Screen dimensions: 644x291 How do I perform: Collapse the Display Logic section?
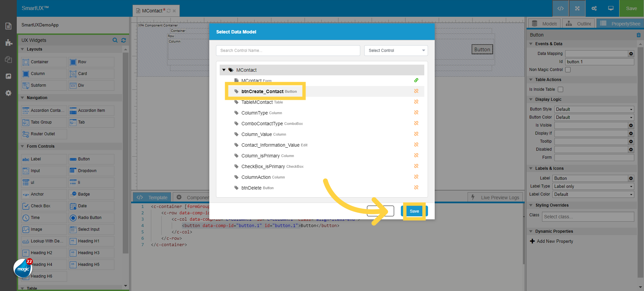click(x=531, y=99)
